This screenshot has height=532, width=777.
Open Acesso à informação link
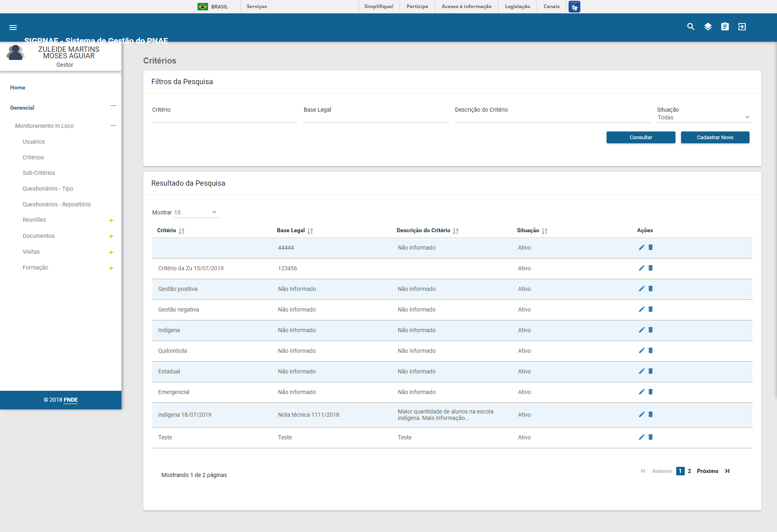(467, 6)
